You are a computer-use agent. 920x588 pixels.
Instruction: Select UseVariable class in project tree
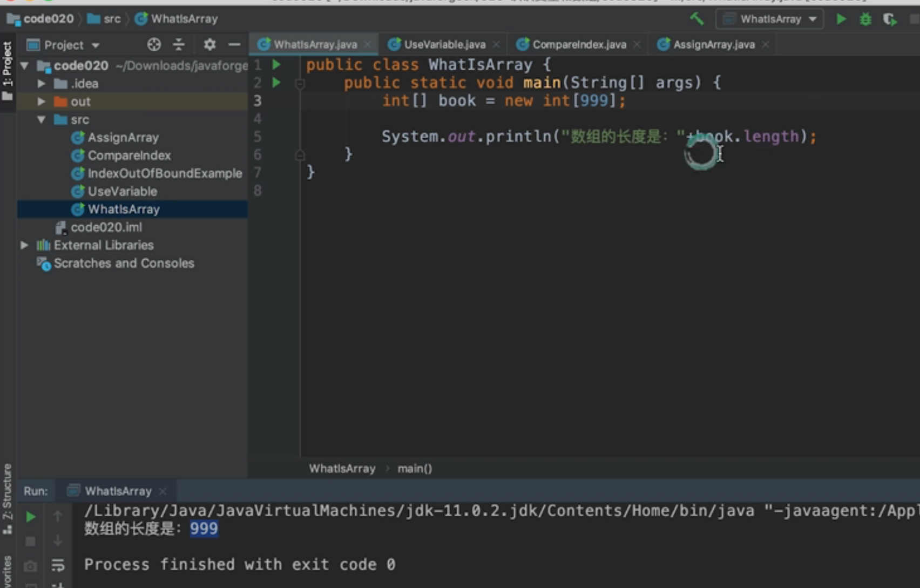click(x=123, y=191)
